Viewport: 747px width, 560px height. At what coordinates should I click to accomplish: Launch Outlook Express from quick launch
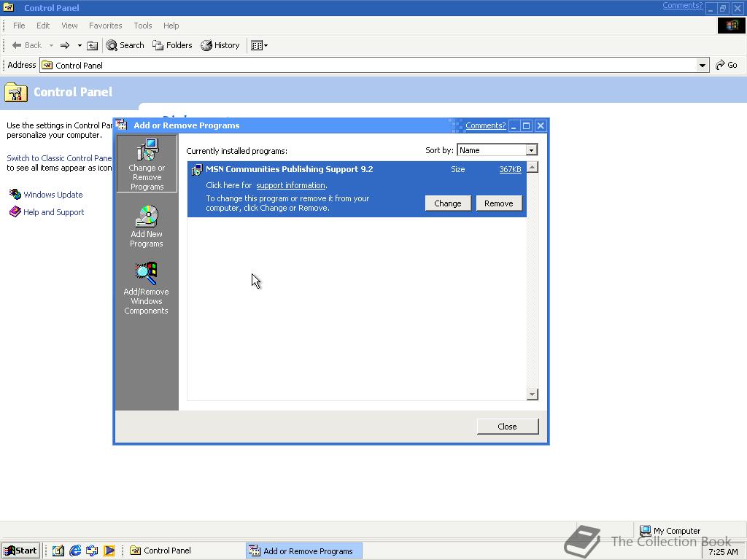coord(92,551)
